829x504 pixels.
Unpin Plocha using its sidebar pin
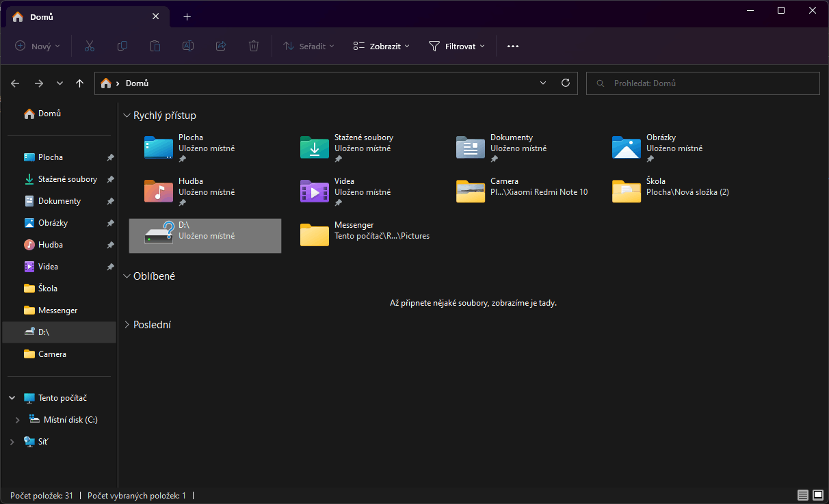tap(110, 157)
